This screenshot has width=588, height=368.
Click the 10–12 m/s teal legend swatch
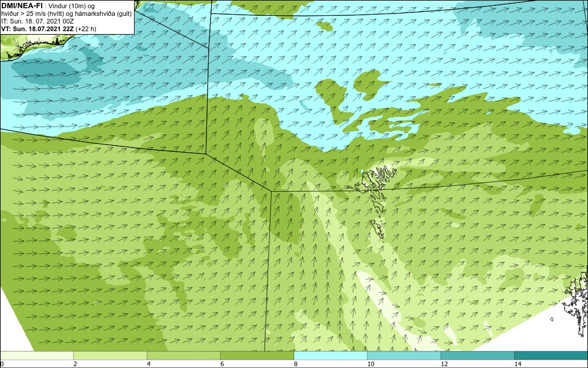404,356
